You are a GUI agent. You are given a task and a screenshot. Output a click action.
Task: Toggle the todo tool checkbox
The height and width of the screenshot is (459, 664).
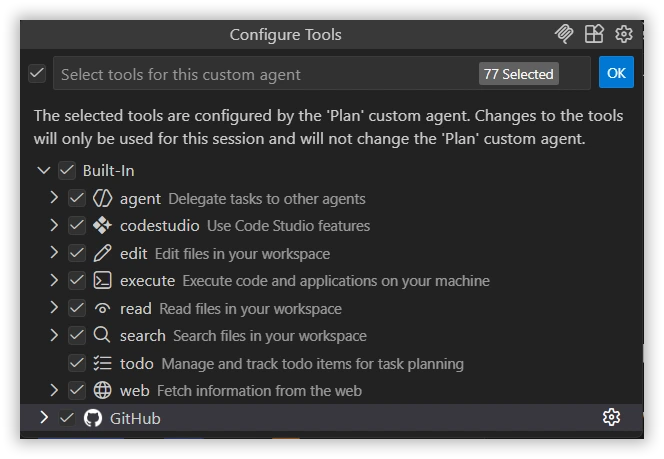77,363
